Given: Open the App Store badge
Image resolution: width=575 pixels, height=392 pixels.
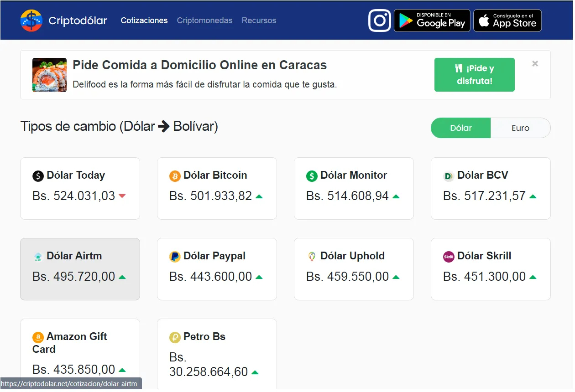Looking at the screenshot, I should pyautogui.click(x=507, y=21).
